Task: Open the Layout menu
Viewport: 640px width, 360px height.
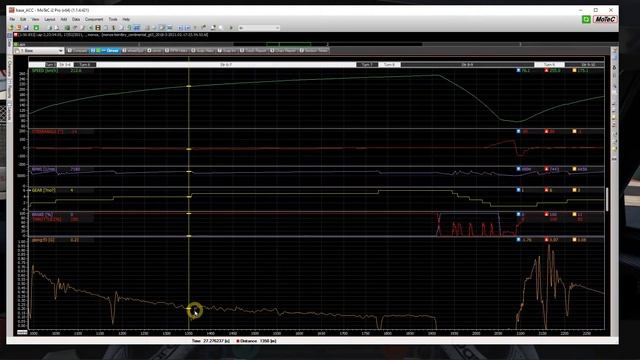Action: click(49, 19)
